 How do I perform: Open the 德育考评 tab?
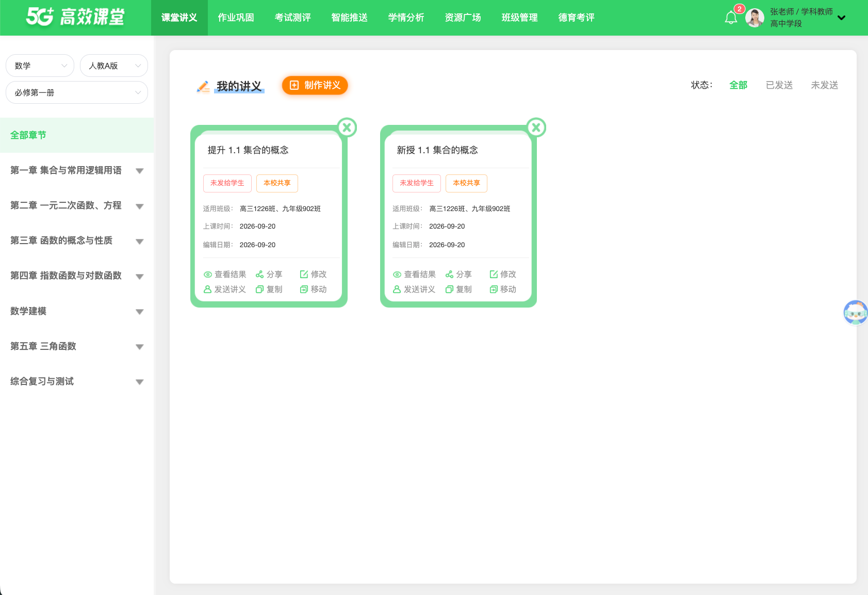coord(577,18)
